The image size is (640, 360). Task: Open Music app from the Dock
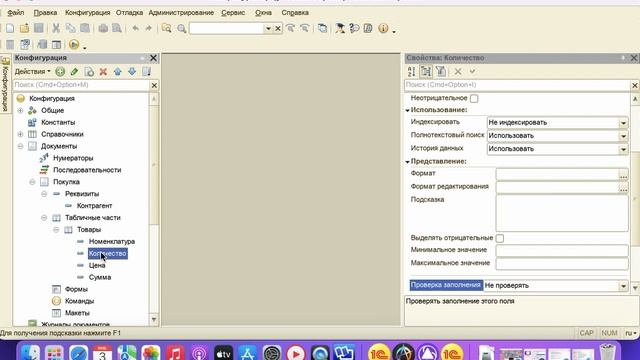click(x=175, y=353)
